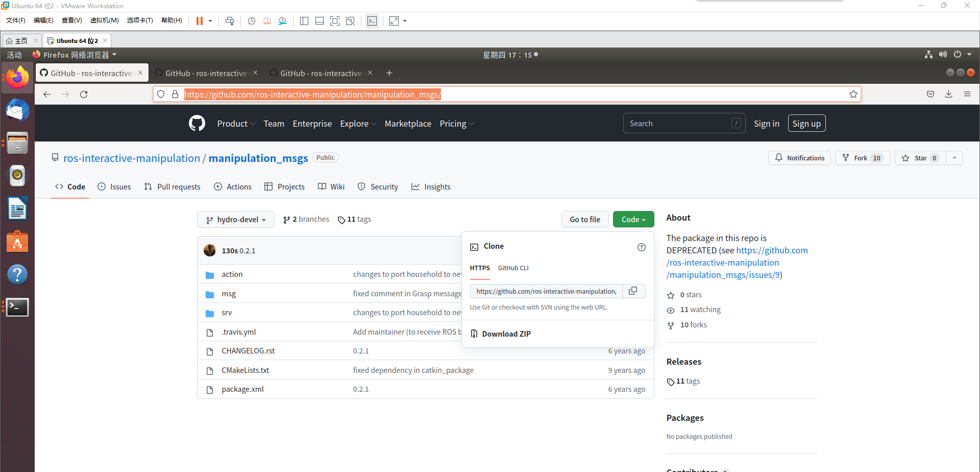This screenshot has width=980, height=472.
Task: Switch to the Actions tab
Action: [x=233, y=187]
